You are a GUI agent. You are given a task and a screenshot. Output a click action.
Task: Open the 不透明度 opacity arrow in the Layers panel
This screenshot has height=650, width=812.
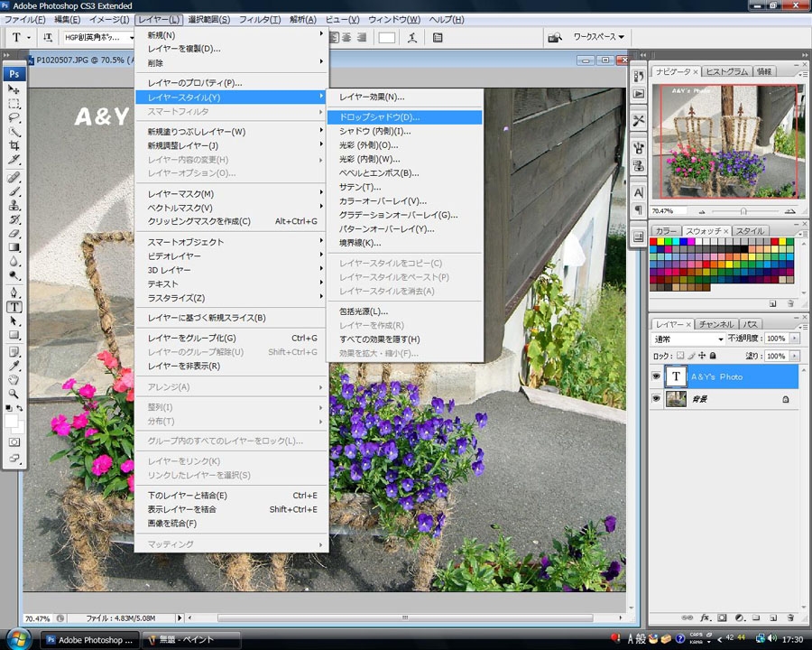click(x=794, y=339)
